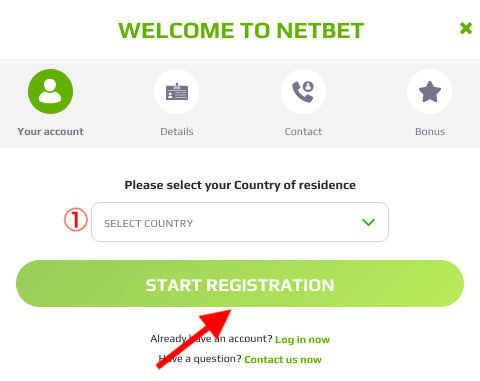Click the green chevron in country field
480x381 pixels.
368,222
